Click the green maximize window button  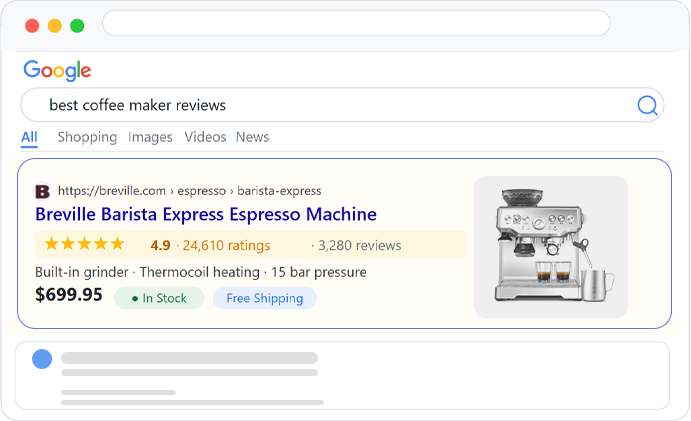point(77,26)
